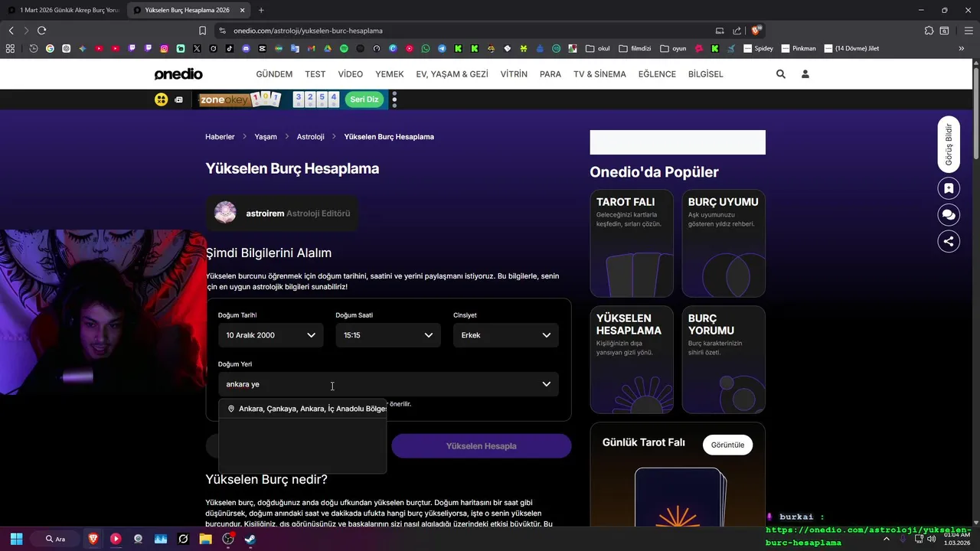Click the Windows Start button
Screen dimensions: 980x551
(16, 539)
